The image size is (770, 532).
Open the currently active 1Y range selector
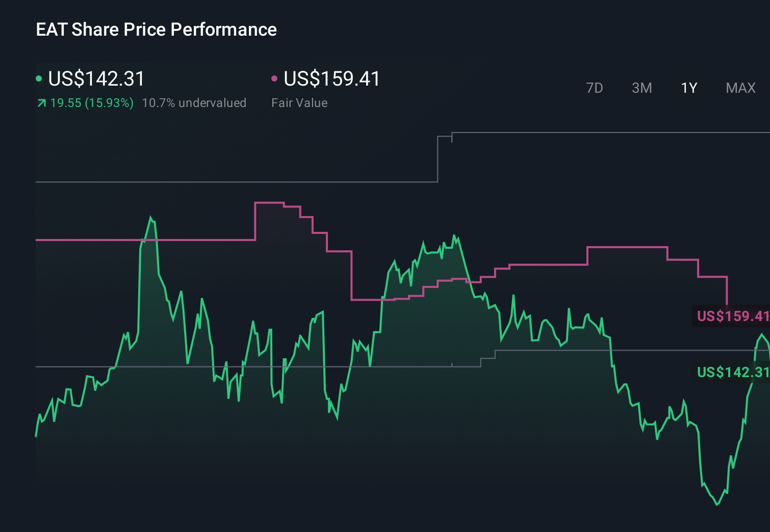pos(688,88)
